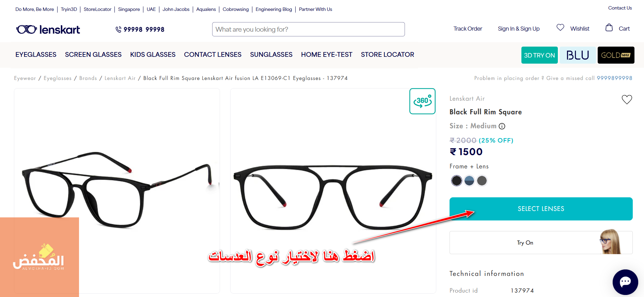Click the 3D TRY ON button
644x297 pixels.
539,55
